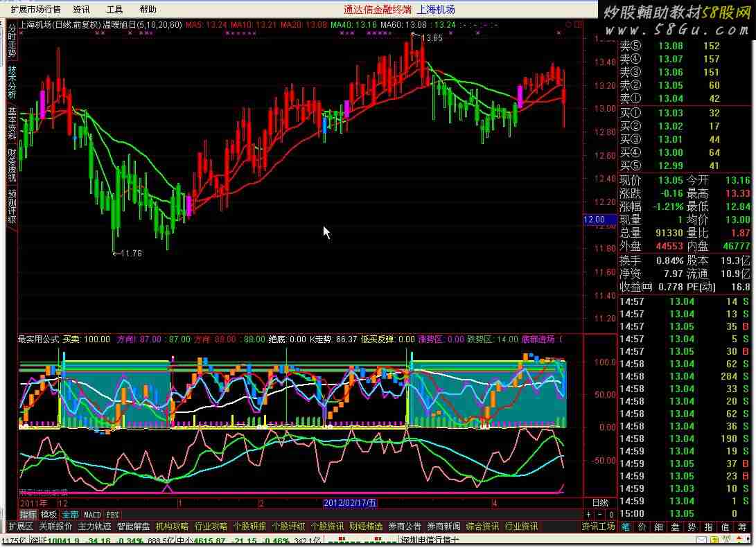Open the 帮助 menu
This screenshot has width=756, height=548.
pos(148,9)
